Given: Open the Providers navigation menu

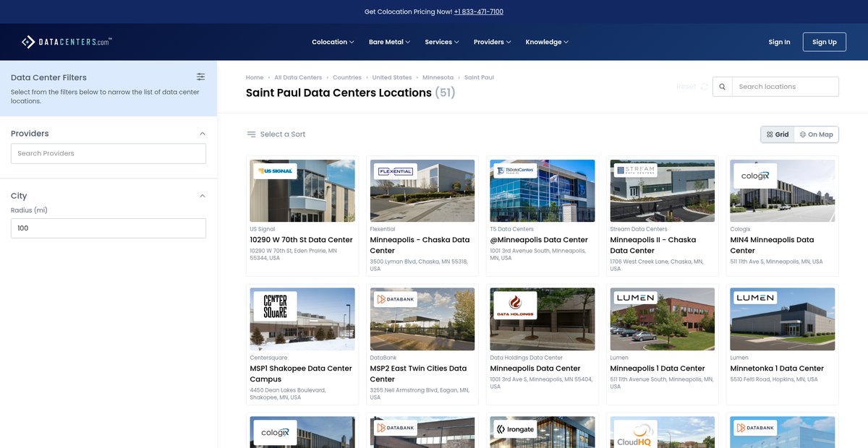Looking at the screenshot, I should (493, 42).
